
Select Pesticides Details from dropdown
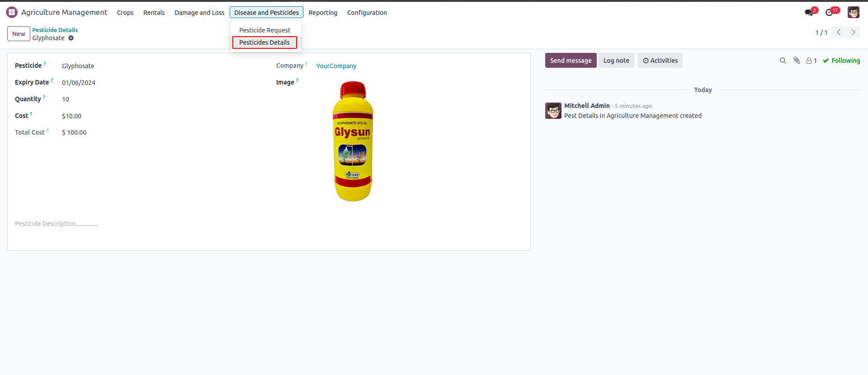(x=264, y=42)
